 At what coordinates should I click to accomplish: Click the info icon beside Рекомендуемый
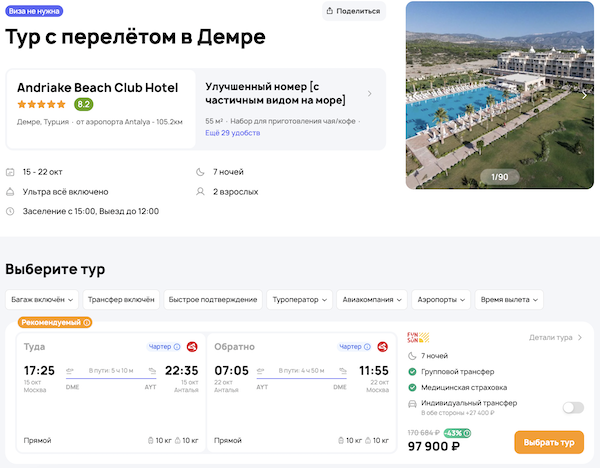pos(87,322)
